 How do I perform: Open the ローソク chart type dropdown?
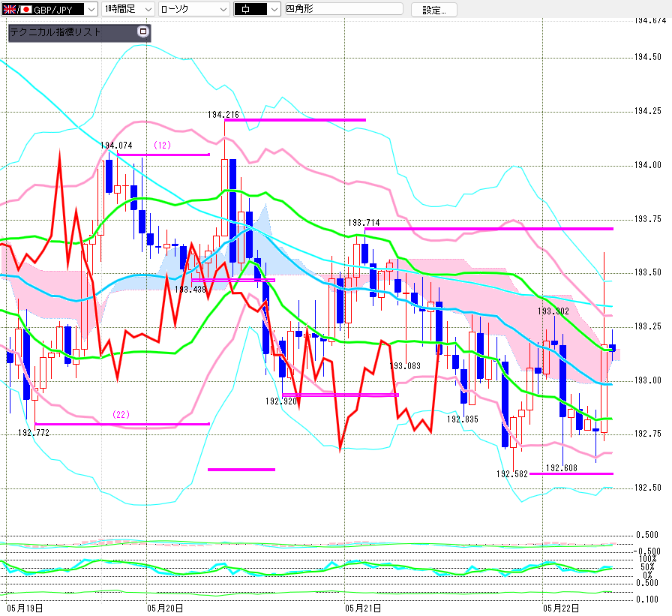223,9
